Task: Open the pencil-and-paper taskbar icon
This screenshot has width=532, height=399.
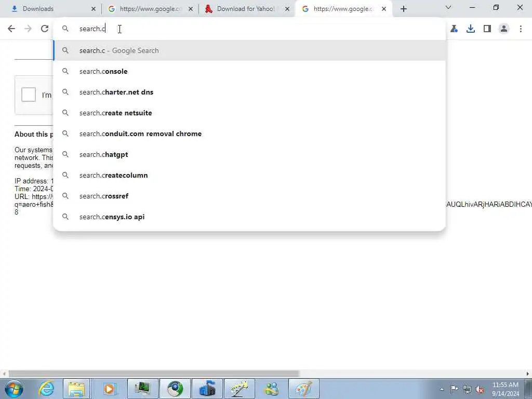Action: (x=240, y=389)
